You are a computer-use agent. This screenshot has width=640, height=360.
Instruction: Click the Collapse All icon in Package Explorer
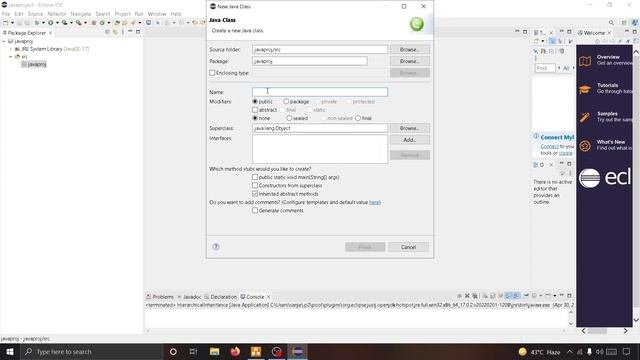pos(107,32)
